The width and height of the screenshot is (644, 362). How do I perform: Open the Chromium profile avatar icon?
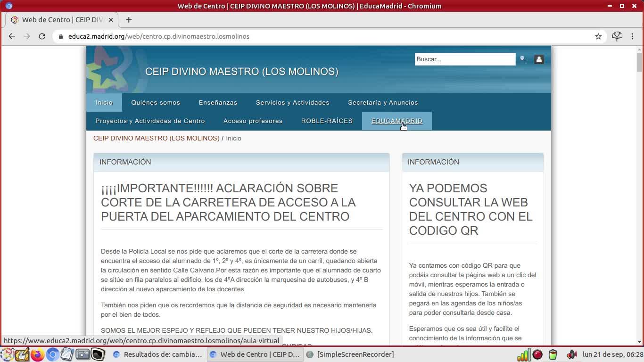[x=617, y=36]
